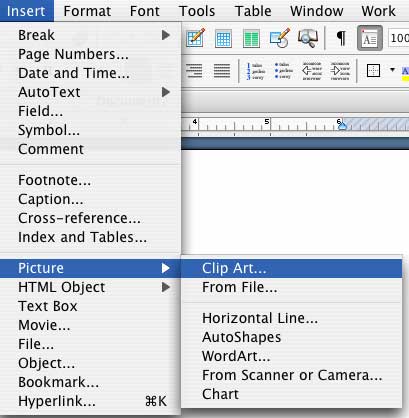Open the Borders dropdown arrow
The image size is (409, 418).
[x=392, y=70]
